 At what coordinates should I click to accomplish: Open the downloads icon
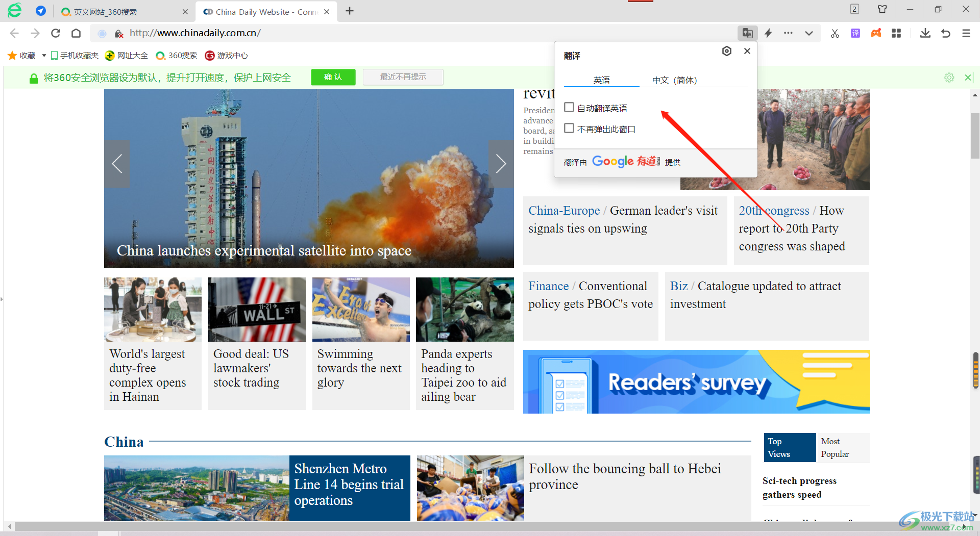[x=925, y=33]
